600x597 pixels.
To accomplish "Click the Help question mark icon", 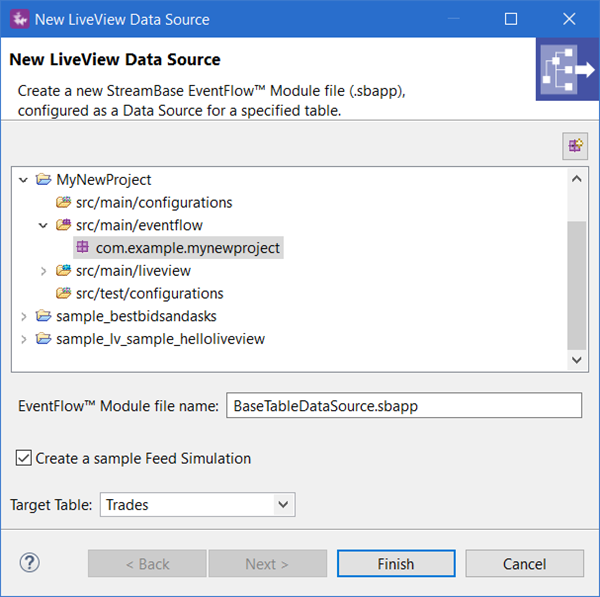I will point(29,563).
